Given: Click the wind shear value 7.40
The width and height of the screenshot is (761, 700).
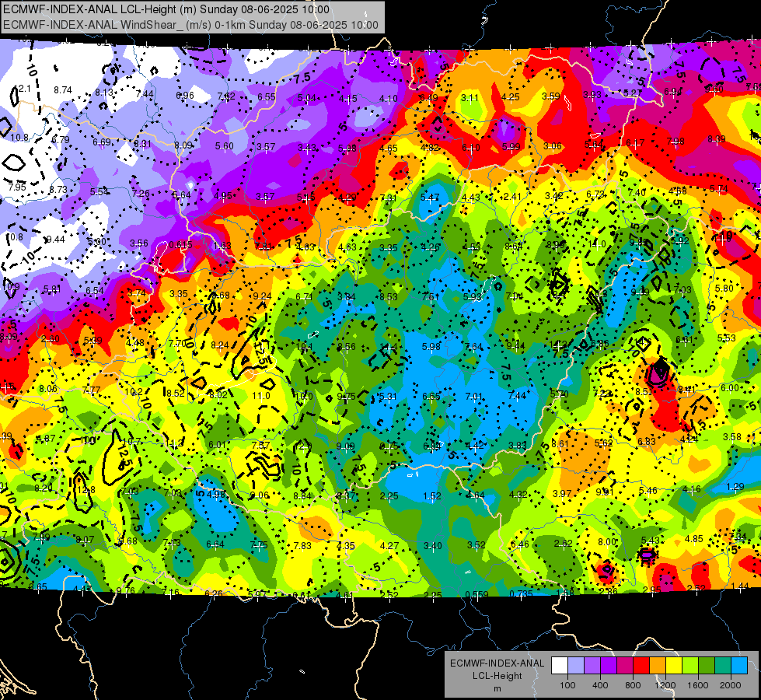Looking at the screenshot, I should [x=637, y=193].
